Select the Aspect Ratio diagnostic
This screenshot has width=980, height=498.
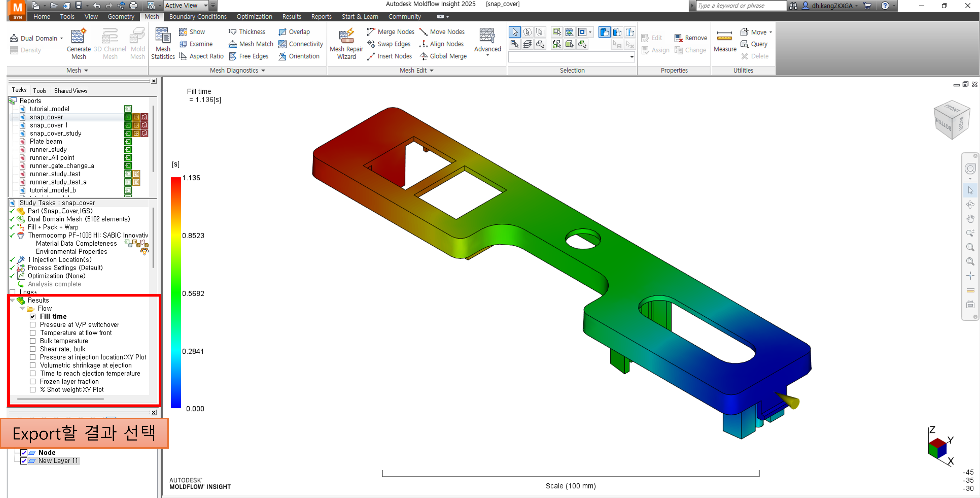tap(202, 56)
